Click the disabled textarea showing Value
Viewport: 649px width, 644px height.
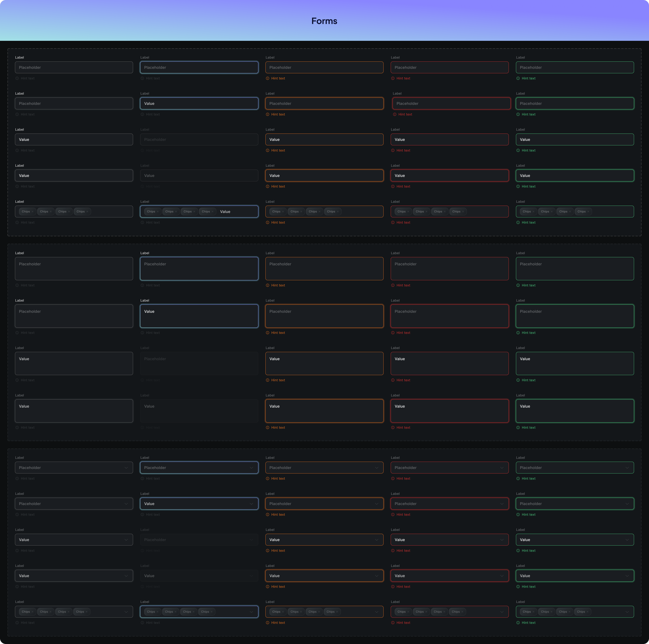tap(199, 411)
